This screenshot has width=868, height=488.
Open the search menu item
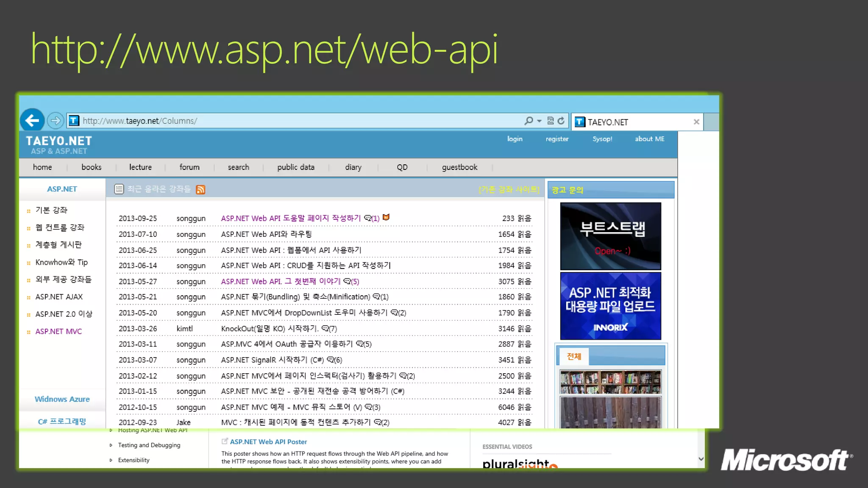pos(239,167)
